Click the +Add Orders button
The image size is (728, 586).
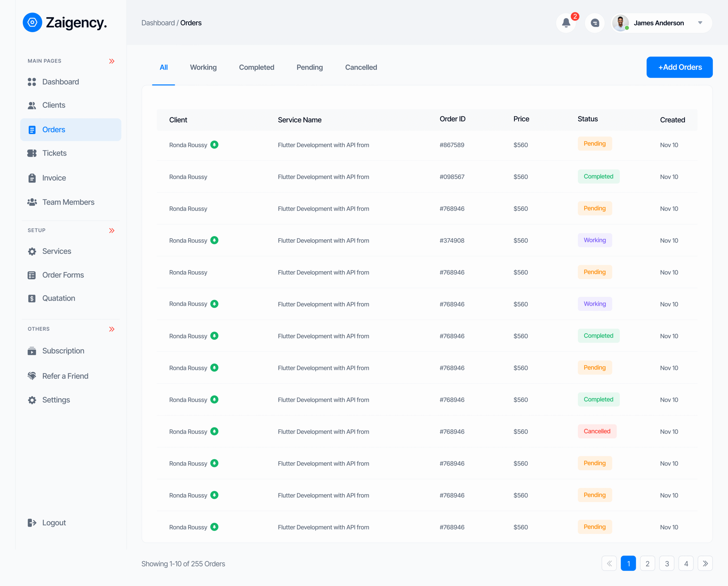pyautogui.click(x=679, y=67)
